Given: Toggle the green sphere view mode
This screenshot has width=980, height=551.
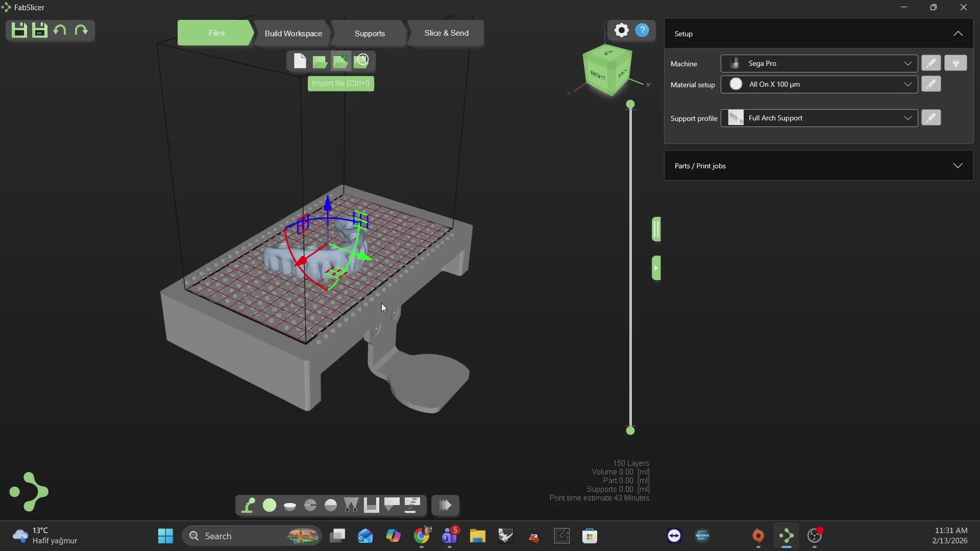Looking at the screenshot, I should [x=269, y=505].
